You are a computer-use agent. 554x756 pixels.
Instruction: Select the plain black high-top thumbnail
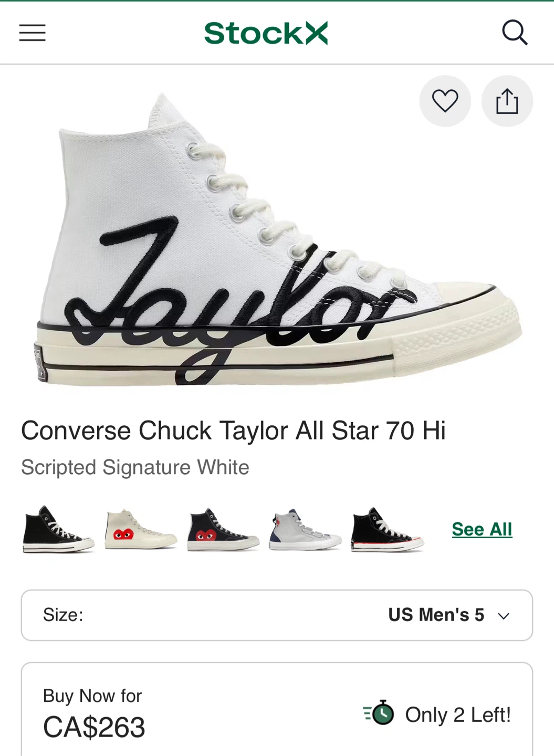58,529
